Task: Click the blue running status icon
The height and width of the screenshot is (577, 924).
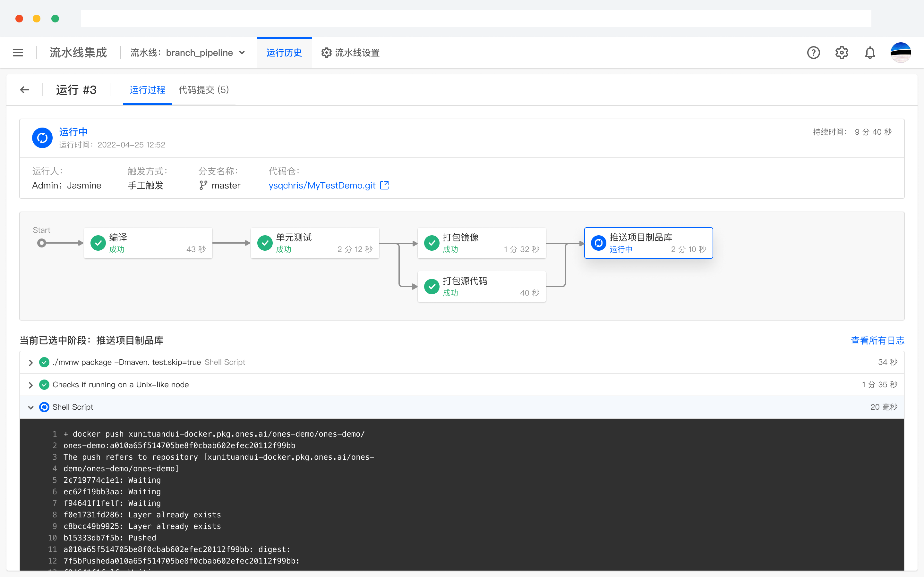Action: (x=42, y=138)
